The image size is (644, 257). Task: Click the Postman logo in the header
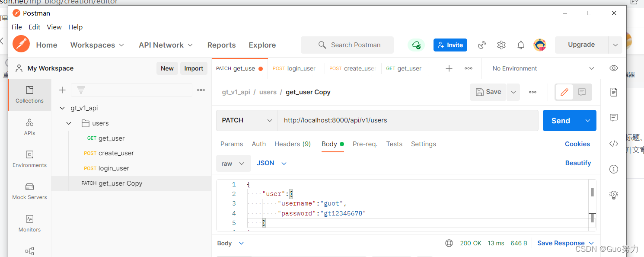point(21,45)
